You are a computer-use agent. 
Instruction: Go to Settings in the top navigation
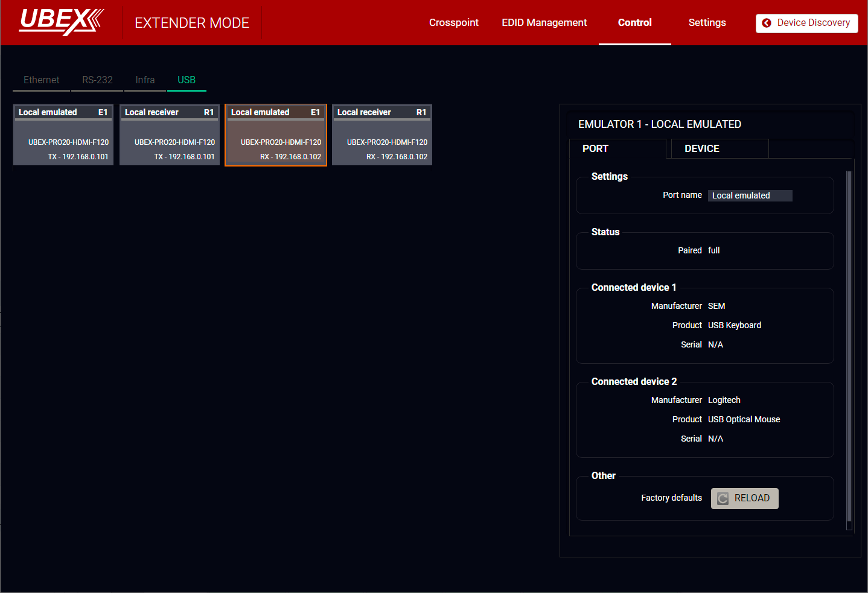click(707, 22)
